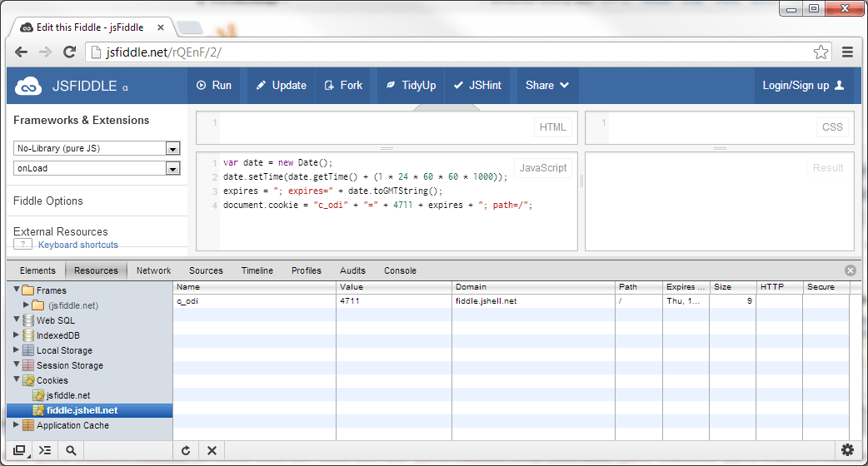
Task: Run JSHint on the code
Action: (x=477, y=85)
